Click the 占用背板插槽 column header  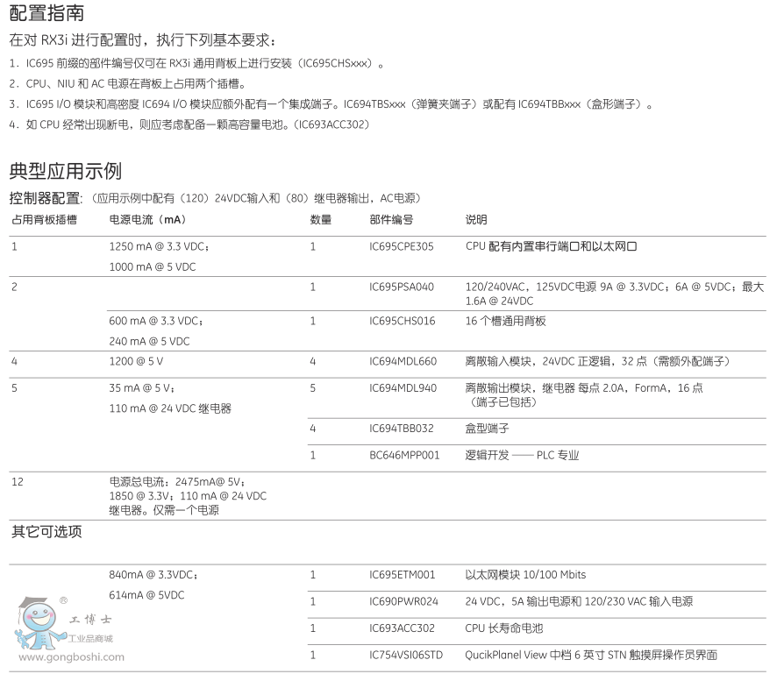(x=44, y=220)
